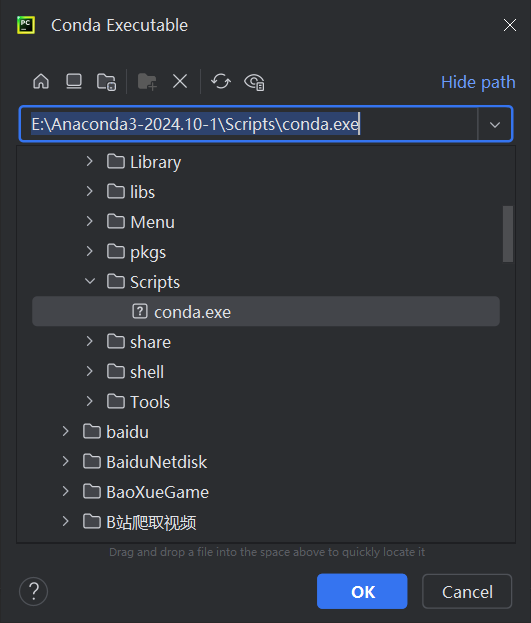Click the Delete (X) toolbar icon

pos(180,82)
